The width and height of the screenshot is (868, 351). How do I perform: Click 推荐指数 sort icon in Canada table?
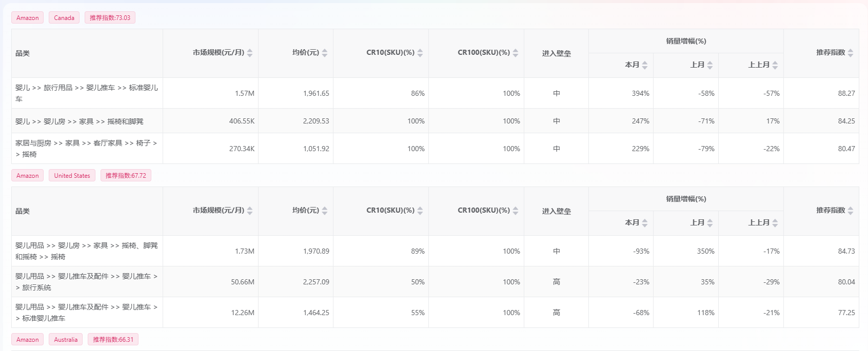851,53
